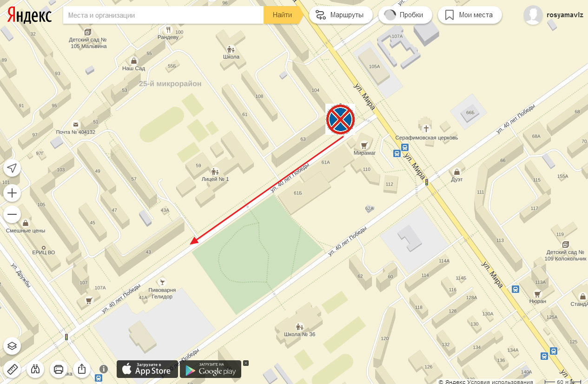Click the yellow Найти search button
Viewport: 588px width, 384px height.
pos(283,15)
